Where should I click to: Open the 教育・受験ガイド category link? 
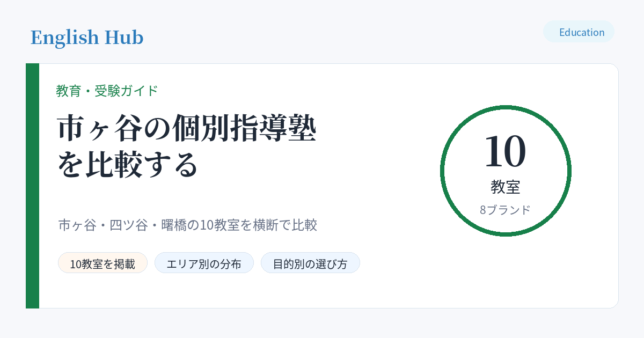tap(107, 91)
